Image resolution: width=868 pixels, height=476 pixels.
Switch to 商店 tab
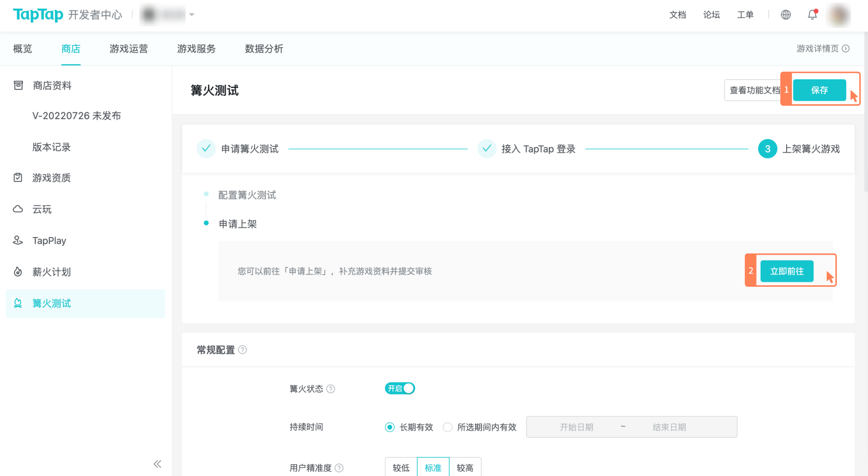coord(71,49)
